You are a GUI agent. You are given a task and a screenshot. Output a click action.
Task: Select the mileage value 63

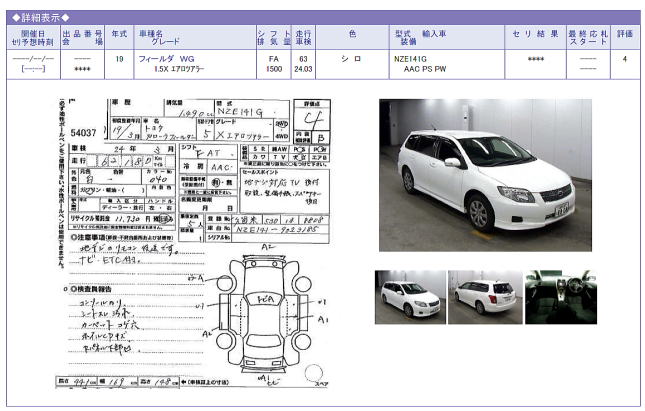pyautogui.click(x=303, y=59)
